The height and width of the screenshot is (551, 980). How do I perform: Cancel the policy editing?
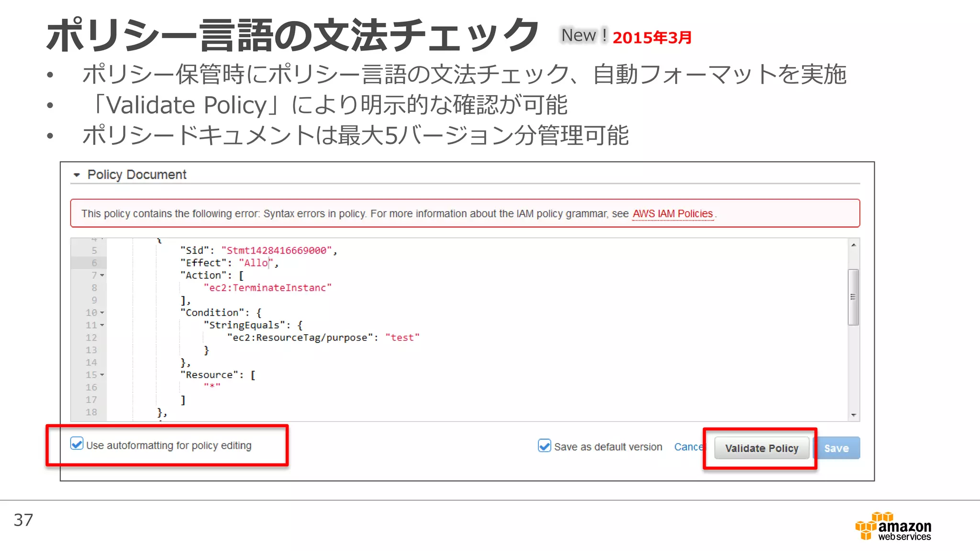(x=688, y=447)
